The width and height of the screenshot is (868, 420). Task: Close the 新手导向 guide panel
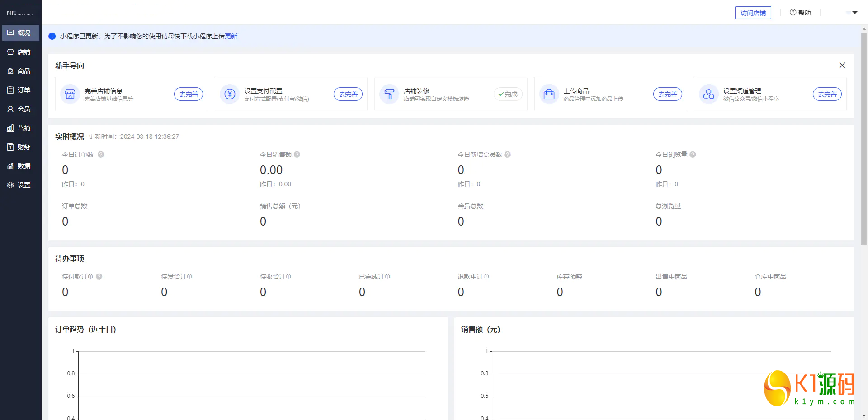842,66
